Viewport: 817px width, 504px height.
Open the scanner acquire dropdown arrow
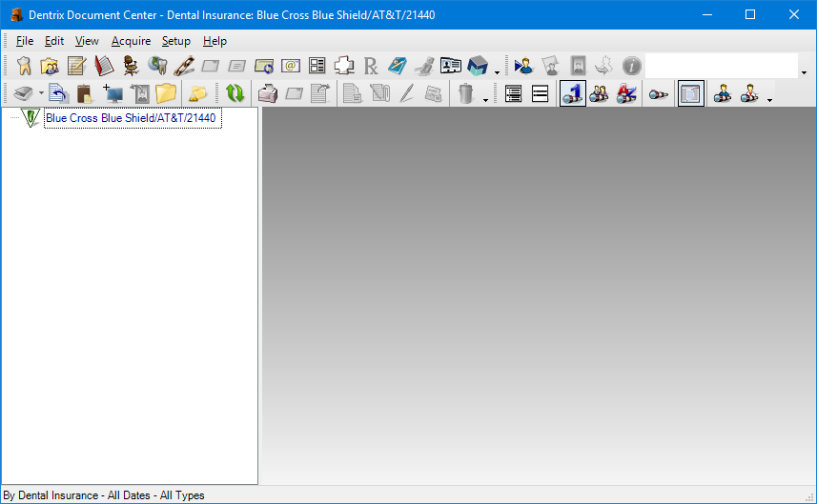point(41,93)
